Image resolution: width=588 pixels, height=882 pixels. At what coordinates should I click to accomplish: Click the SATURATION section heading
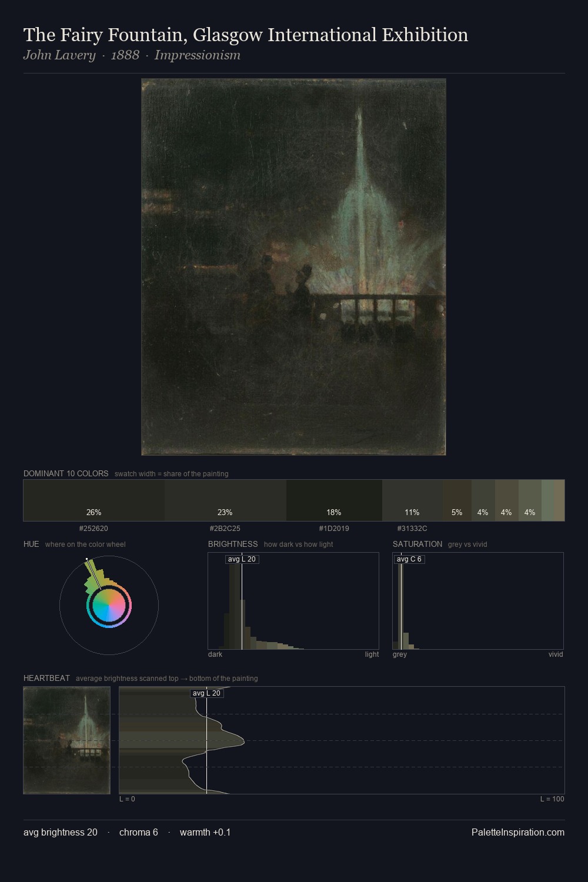[417, 544]
